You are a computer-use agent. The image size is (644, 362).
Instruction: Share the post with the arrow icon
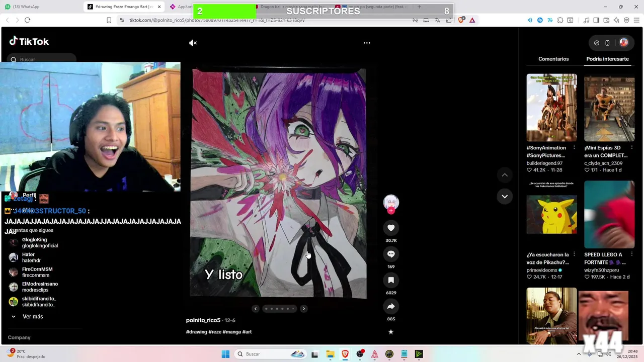391,306
